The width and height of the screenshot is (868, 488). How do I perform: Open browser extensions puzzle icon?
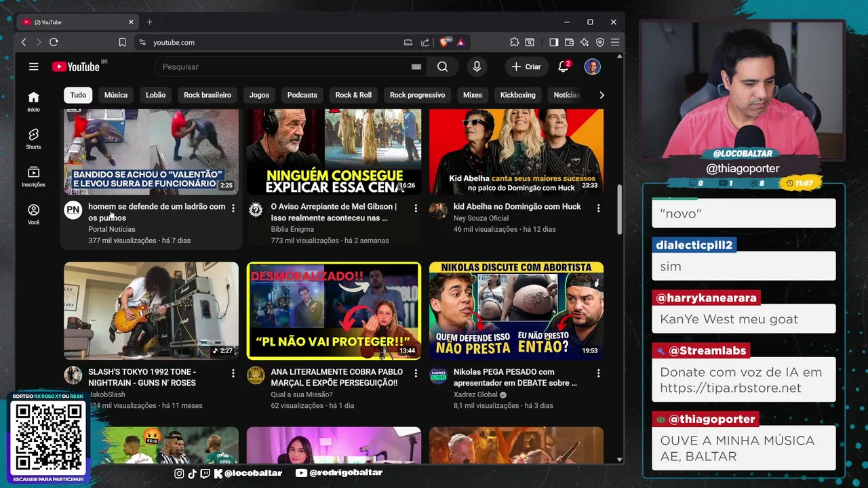514,42
